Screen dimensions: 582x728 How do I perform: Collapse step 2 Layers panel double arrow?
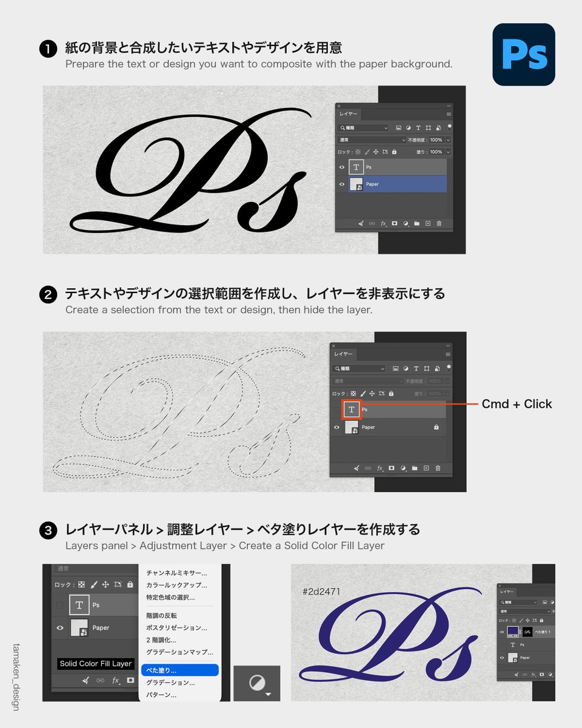[448, 346]
